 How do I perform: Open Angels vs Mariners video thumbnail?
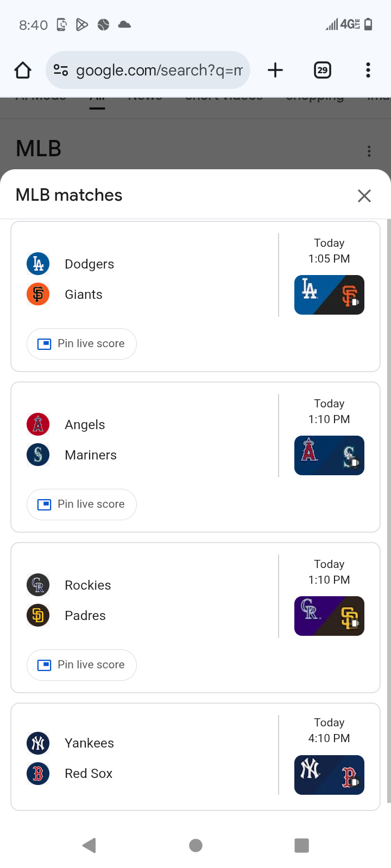pyautogui.click(x=329, y=456)
